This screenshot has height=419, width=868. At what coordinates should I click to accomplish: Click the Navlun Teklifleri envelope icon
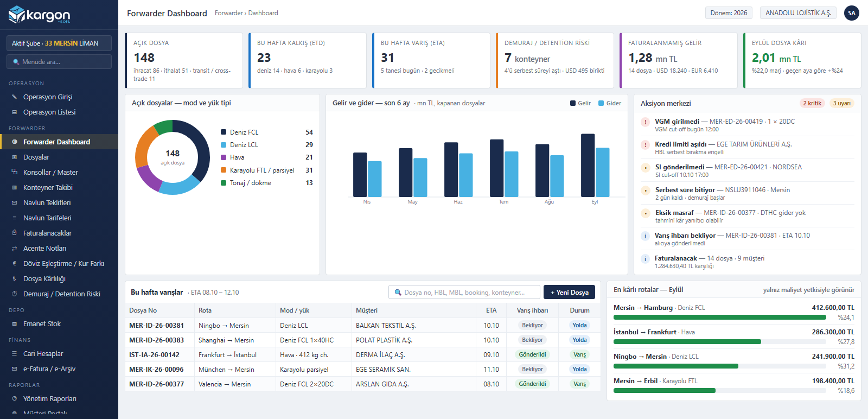(x=15, y=203)
